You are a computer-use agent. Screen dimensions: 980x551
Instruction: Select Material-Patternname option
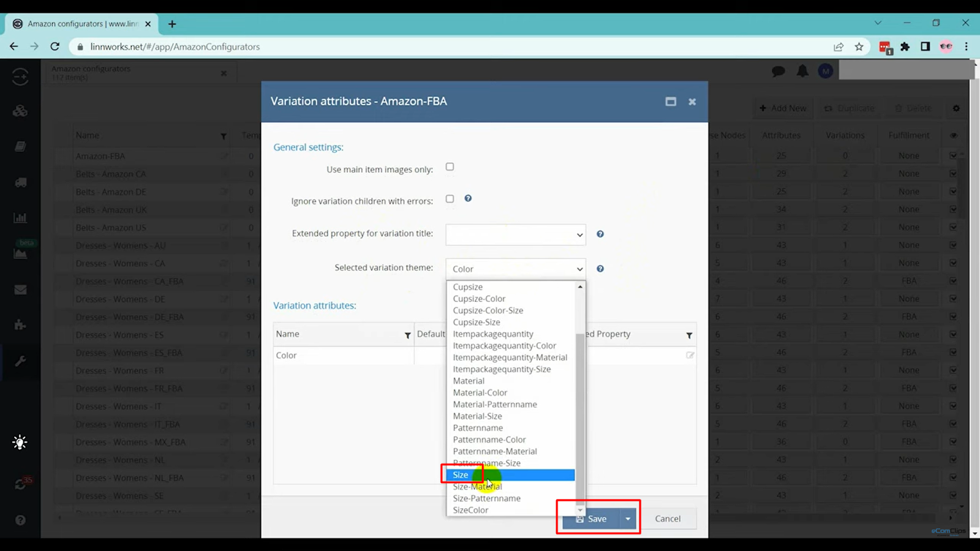pyautogui.click(x=511, y=405)
